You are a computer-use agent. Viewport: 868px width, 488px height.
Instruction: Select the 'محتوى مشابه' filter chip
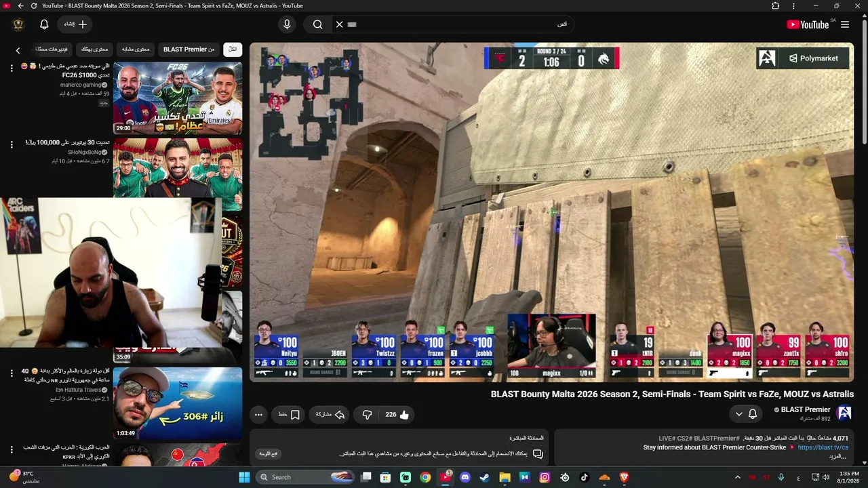tap(136, 49)
